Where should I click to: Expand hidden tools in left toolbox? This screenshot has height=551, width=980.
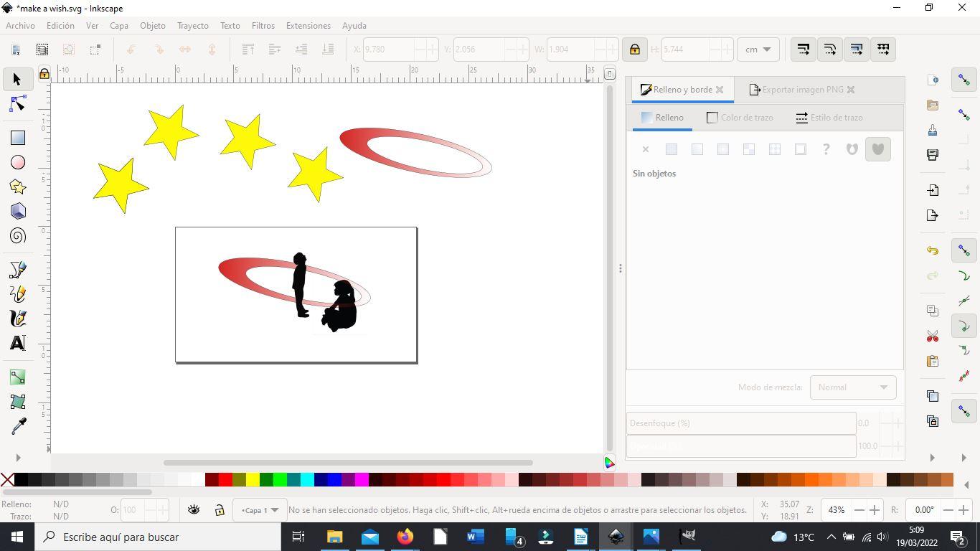click(x=18, y=458)
